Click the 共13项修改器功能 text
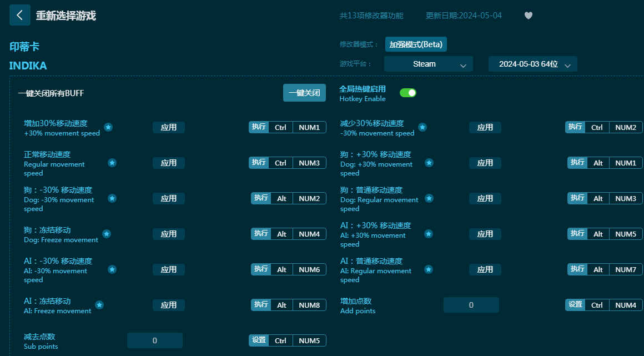644x356 pixels. (x=371, y=16)
